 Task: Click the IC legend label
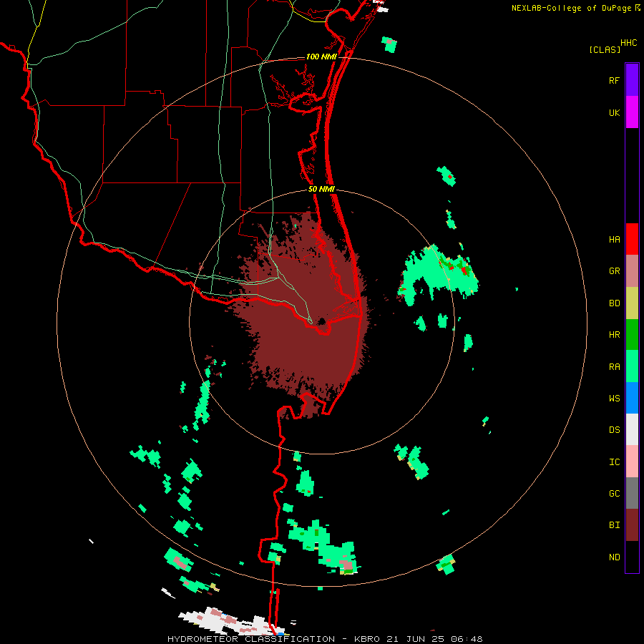[614, 462]
